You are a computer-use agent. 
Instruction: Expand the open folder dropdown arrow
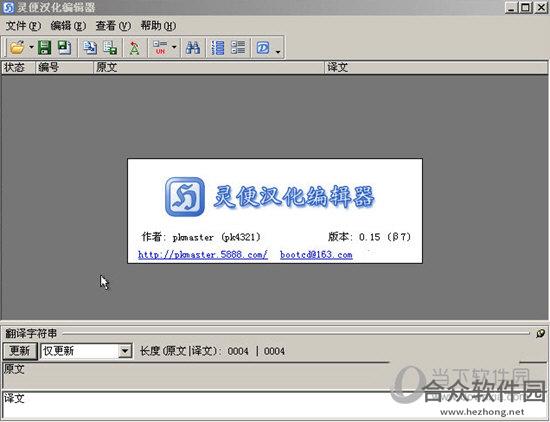(x=31, y=47)
